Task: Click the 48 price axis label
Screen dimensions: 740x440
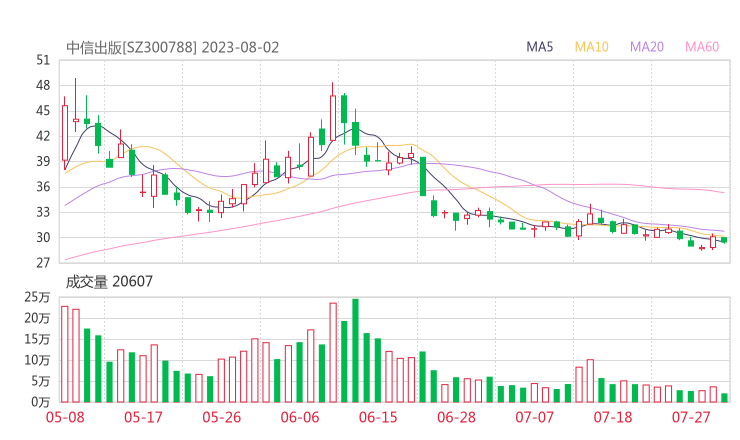Action: pyautogui.click(x=43, y=85)
